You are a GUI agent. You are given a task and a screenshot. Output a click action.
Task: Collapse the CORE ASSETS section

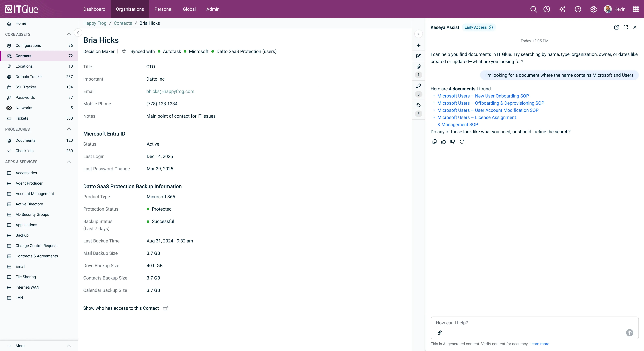click(x=69, y=34)
